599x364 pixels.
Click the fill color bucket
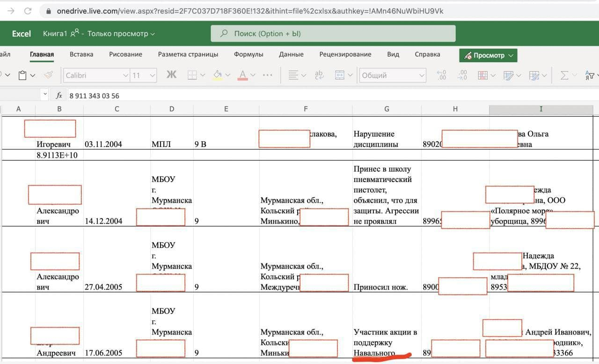pos(217,75)
